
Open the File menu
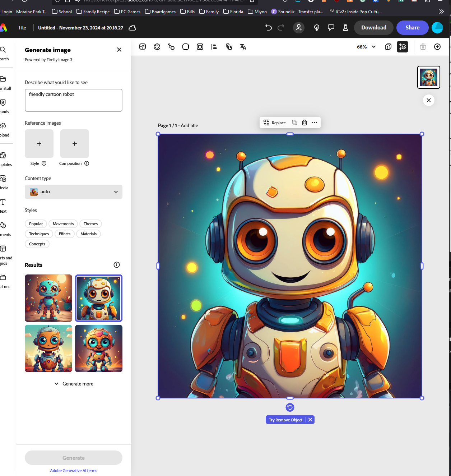click(x=22, y=28)
